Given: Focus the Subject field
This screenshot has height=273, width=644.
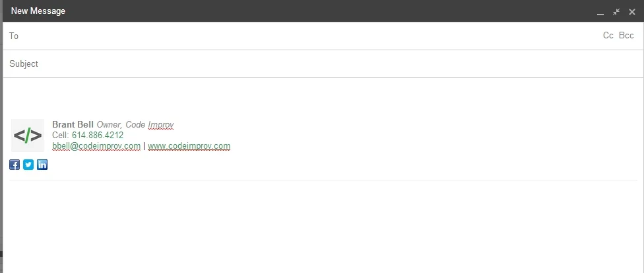Looking at the screenshot, I should pyautogui.click(x=323, y=63).
